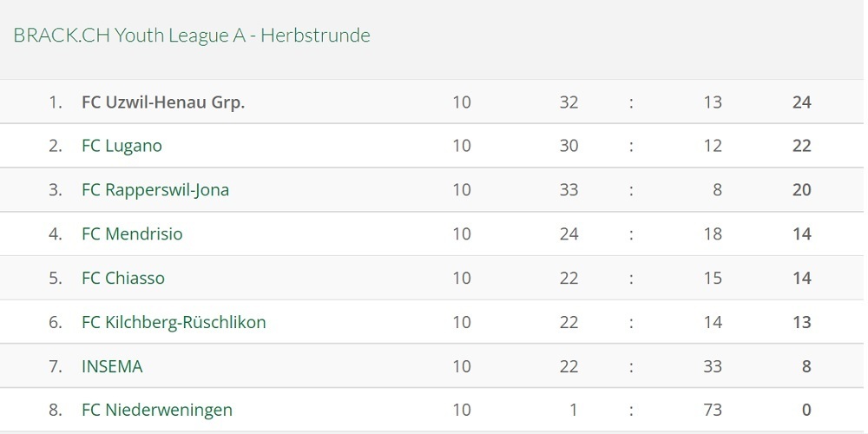Open the FC Chiasso team link
868x434 pixels.
(123, 278)
